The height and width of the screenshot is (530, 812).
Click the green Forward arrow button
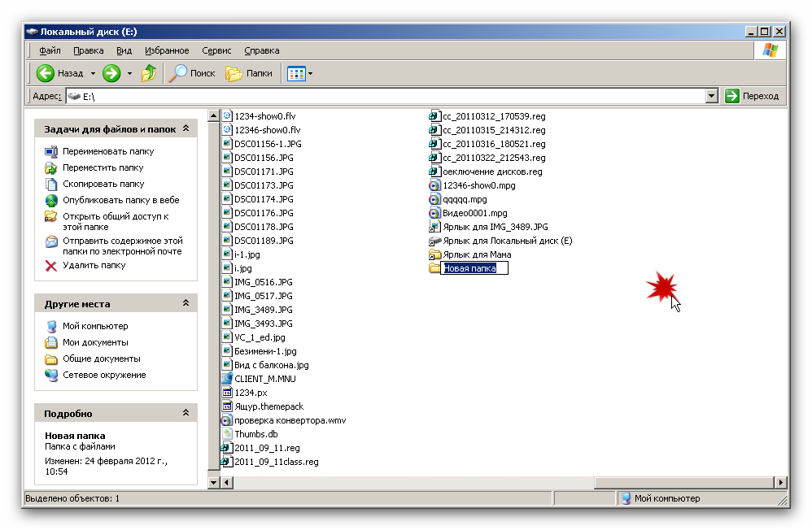[111, 73]
